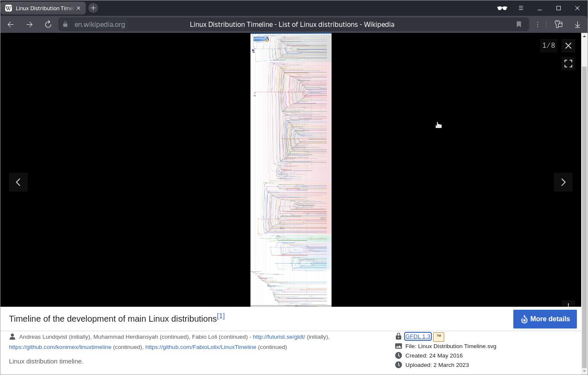Click the 'Uploaded: 2 March 2023' text

coord(437,365)
